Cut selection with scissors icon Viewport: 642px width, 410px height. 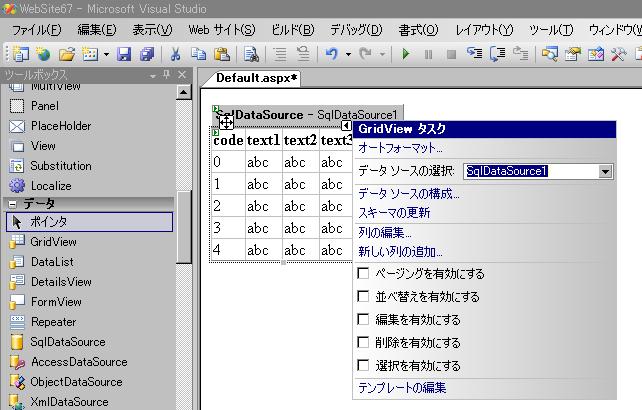pos(176,54)
